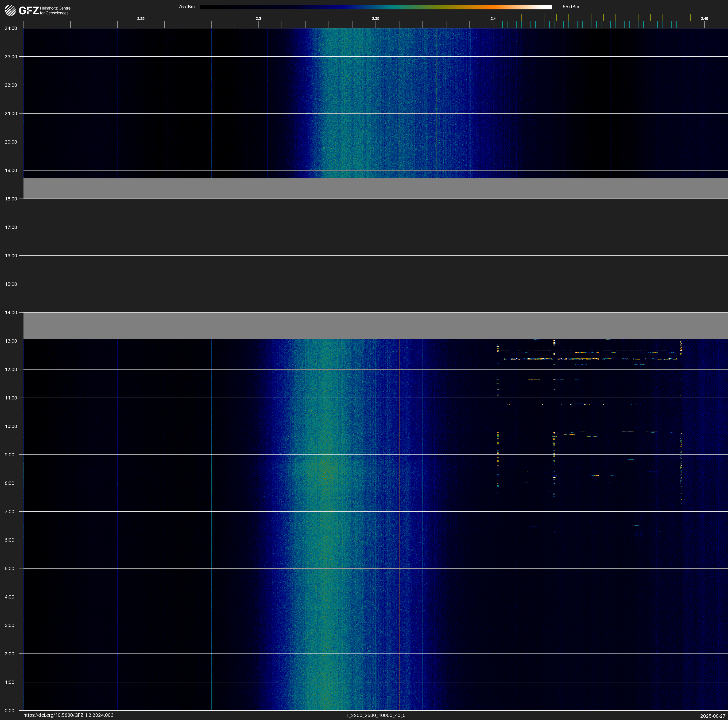Image resolution: width=728 pixels, height=720 pixels.
Task: Select the 2.4 frequency axis marker
Action: tap(493, 19)
